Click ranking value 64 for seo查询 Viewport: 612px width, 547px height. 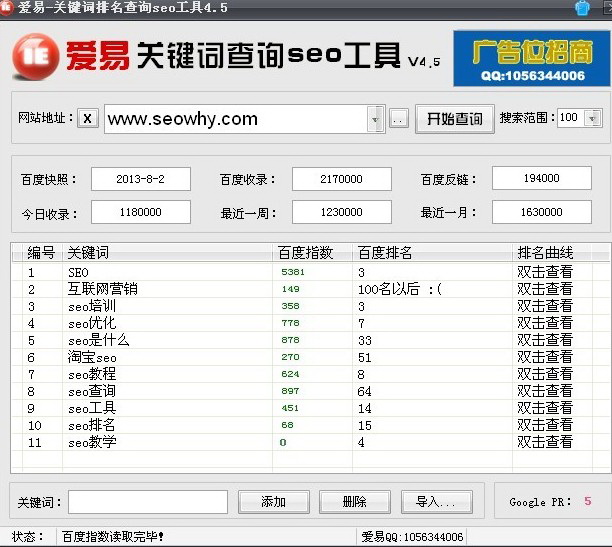[365, 392]
